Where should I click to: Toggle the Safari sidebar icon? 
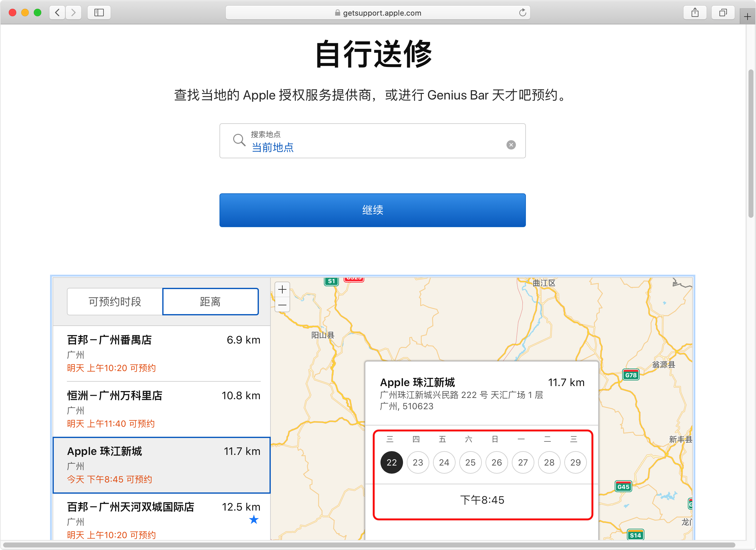(99, 13)
